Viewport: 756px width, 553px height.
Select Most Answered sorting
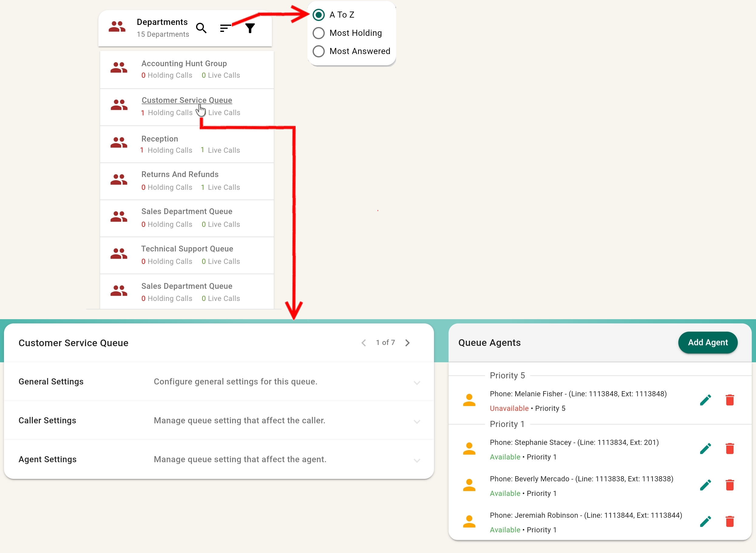pos(318,51)
